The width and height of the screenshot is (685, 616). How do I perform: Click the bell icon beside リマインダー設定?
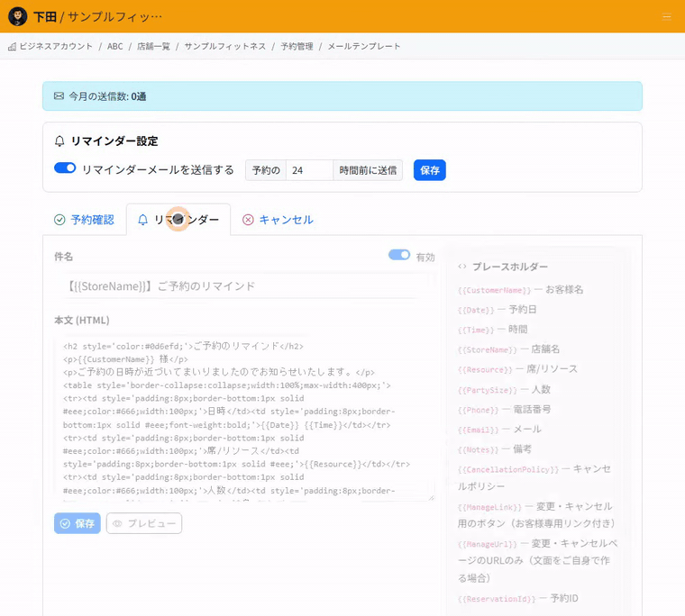[59, 141]
